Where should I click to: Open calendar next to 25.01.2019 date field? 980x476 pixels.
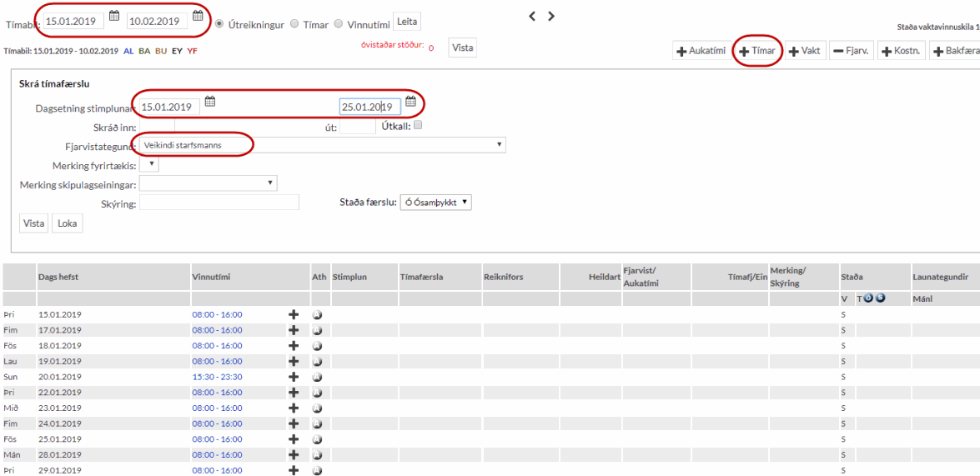(x=410, y=102)
